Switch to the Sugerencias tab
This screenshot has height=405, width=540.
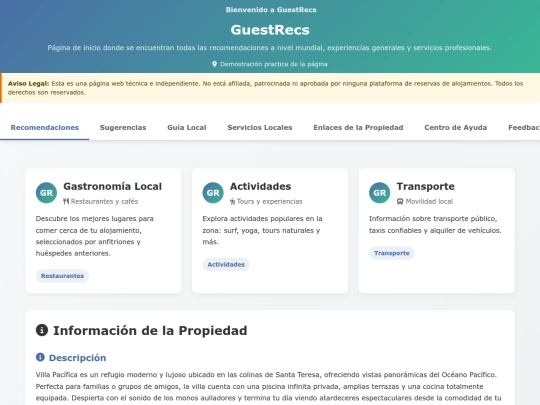[123, 127]
